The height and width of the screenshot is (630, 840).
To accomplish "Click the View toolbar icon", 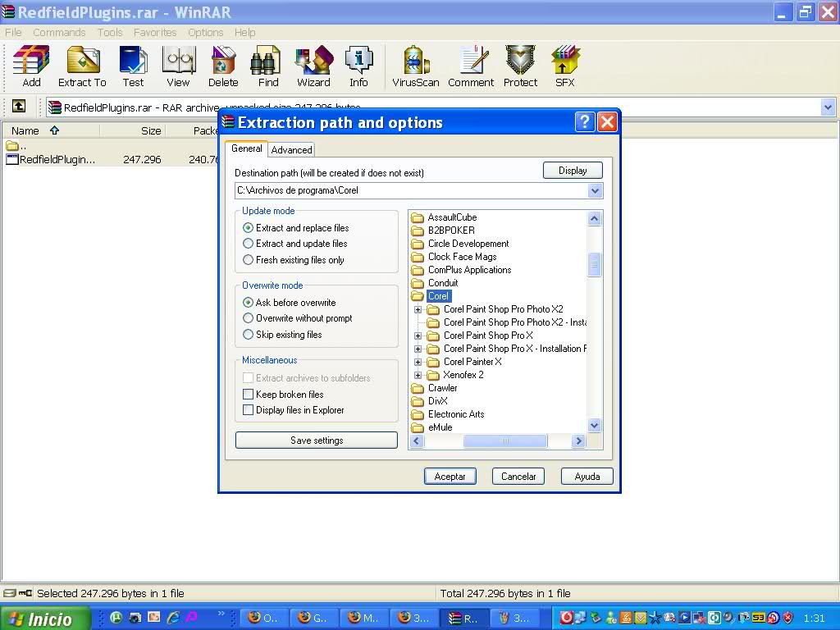I will point(178,66).
